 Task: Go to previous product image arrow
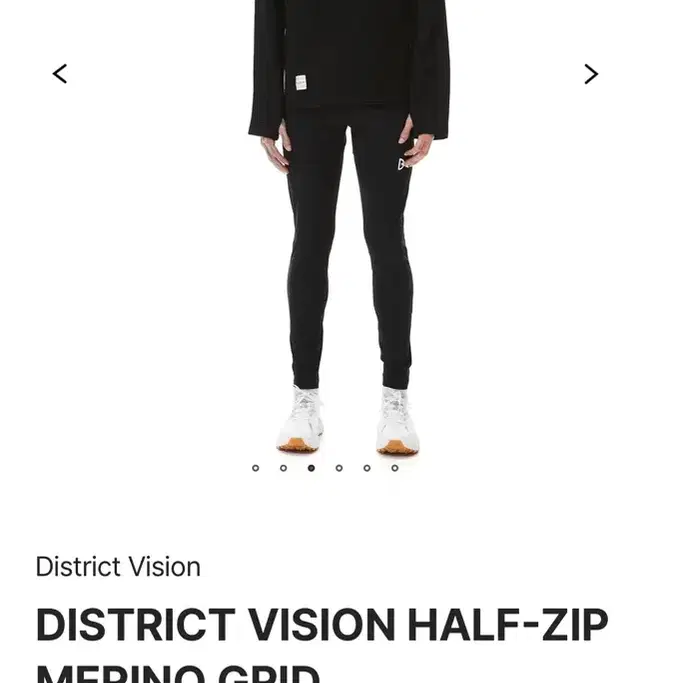point(60,74)
